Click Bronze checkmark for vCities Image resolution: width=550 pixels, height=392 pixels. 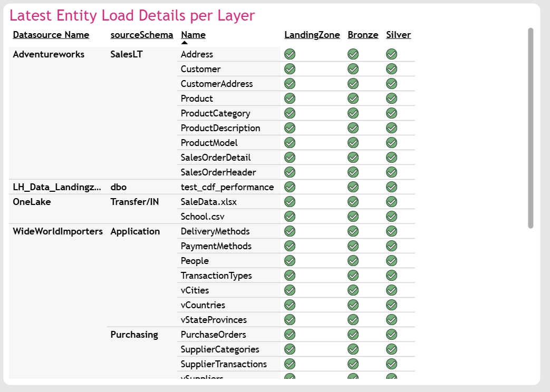pos(353,290)
